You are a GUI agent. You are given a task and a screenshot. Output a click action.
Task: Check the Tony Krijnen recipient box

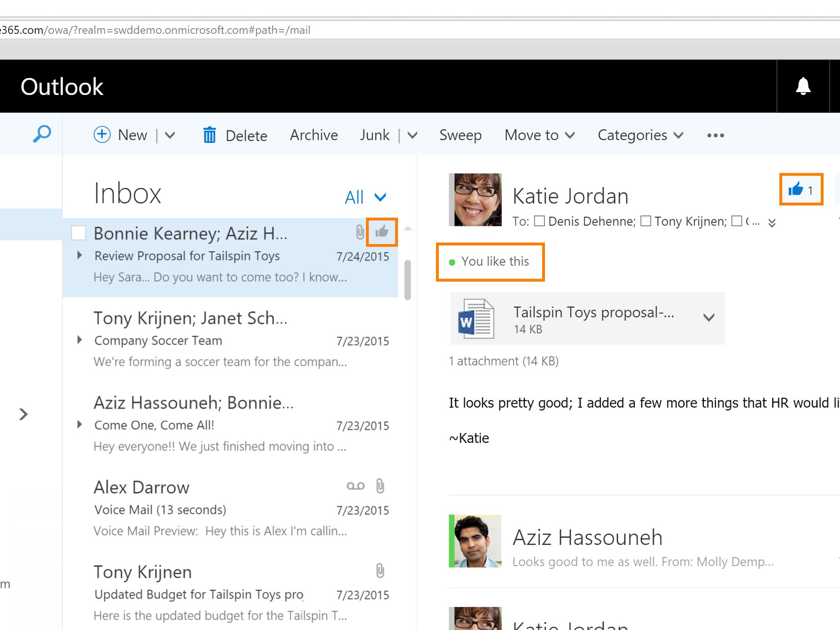646,221
